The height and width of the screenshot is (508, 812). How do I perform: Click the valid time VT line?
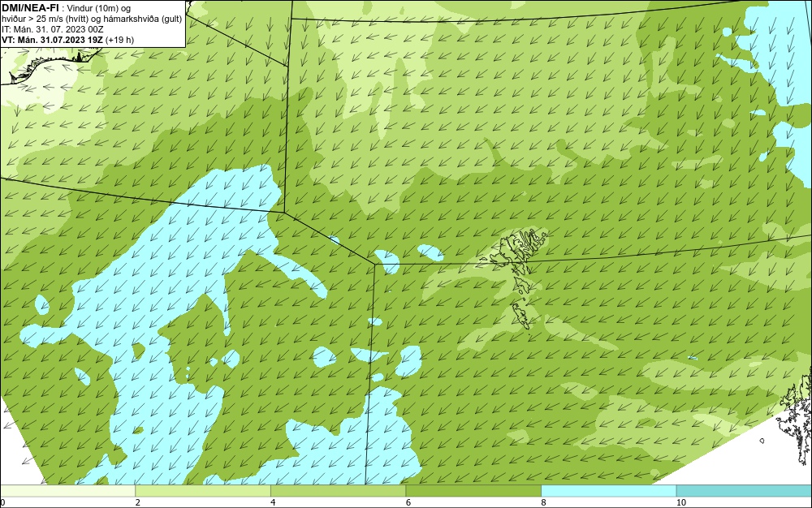point(67,40)
